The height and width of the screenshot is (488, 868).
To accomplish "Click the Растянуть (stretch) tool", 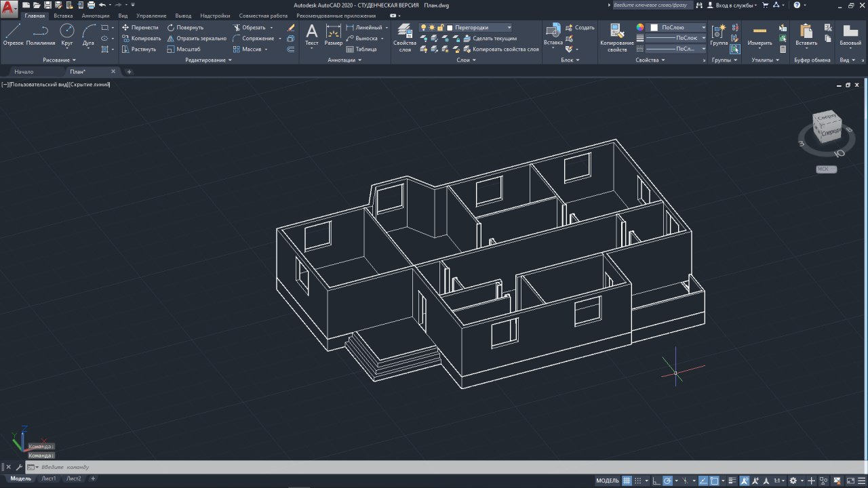I will click(x=139, y=49).
